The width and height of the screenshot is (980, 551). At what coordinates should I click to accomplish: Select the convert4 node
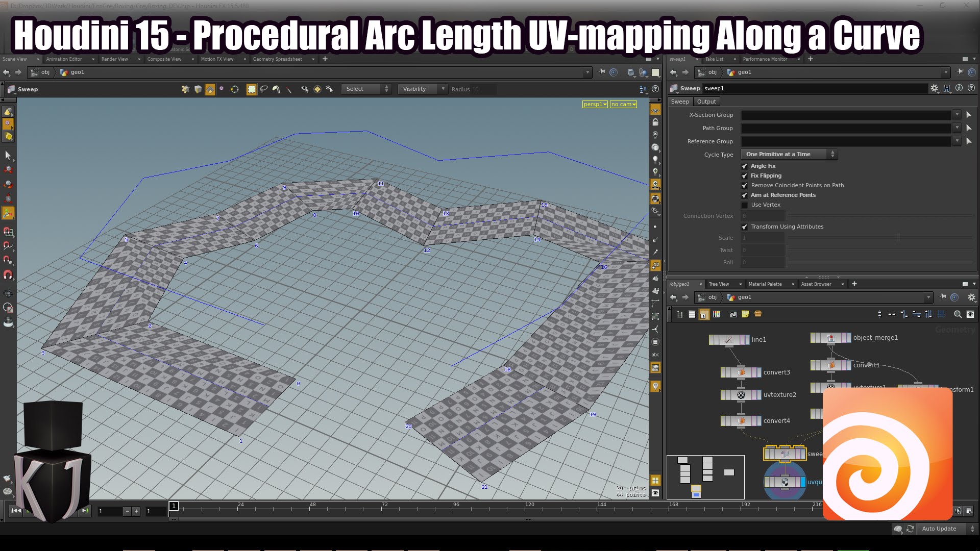pos(741,421)
